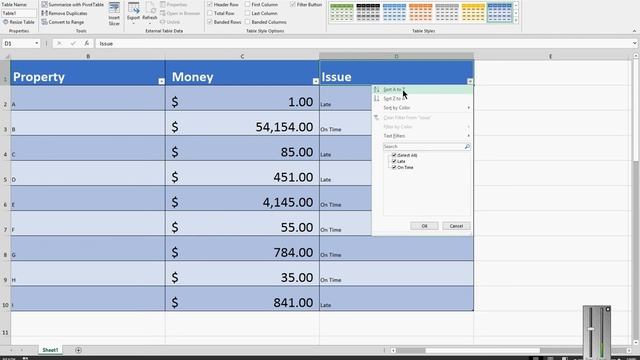This screenshot has height=360, width=640.
Task: Select the dark blue table style swatch
Action: (500, 12)
